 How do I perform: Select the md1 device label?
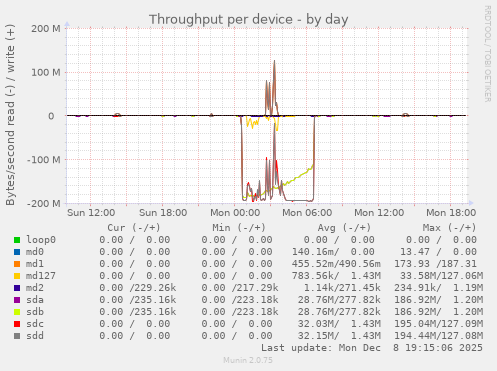(35, 264)
